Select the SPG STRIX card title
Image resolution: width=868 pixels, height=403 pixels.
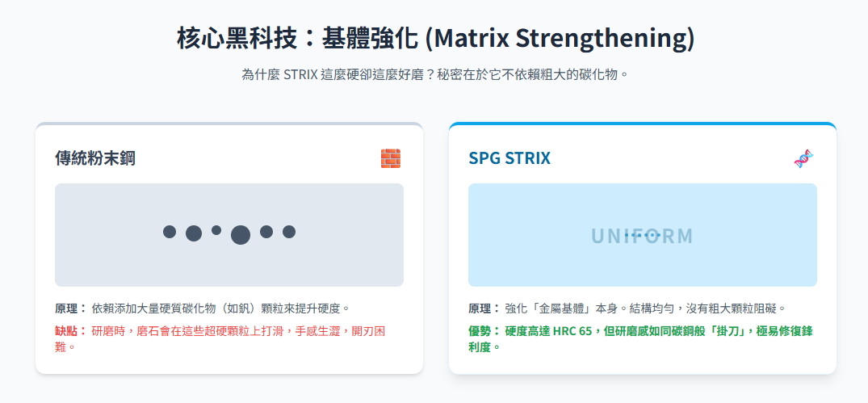coord(509,158)
